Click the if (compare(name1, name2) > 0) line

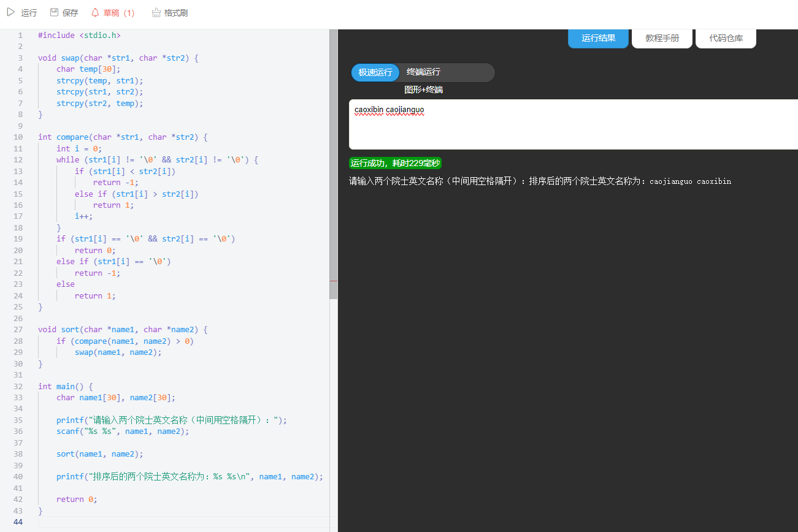(x=125, y=341)
